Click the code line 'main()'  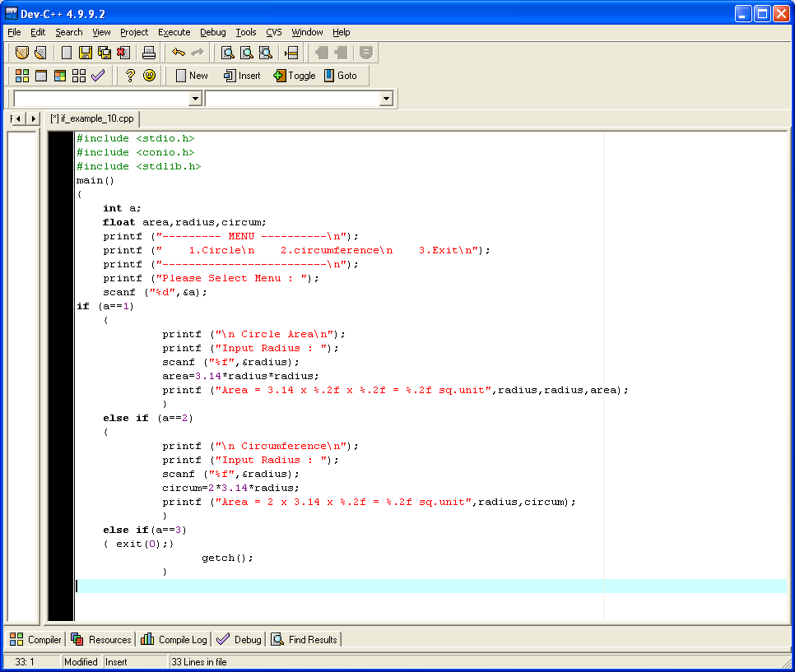95,180
